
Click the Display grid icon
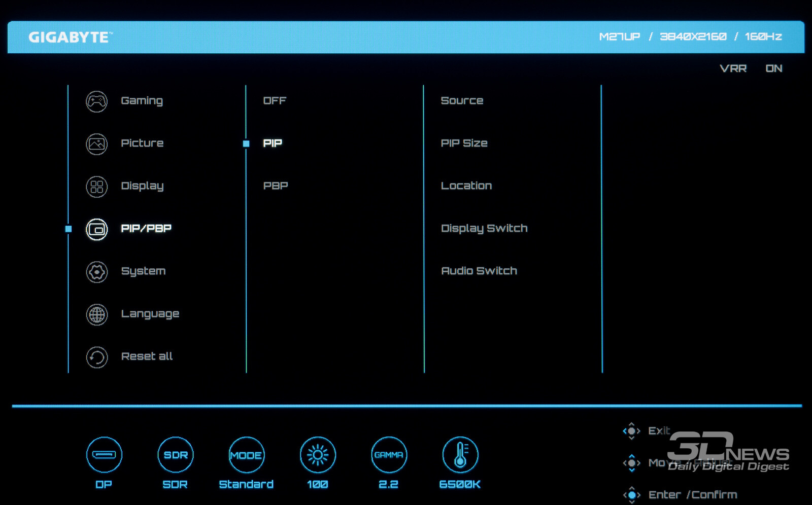click(96, 187)
